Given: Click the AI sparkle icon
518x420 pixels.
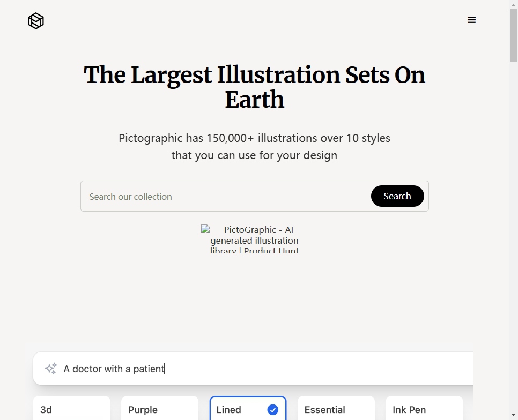Looking at the screenshot, I should (51, 369).
